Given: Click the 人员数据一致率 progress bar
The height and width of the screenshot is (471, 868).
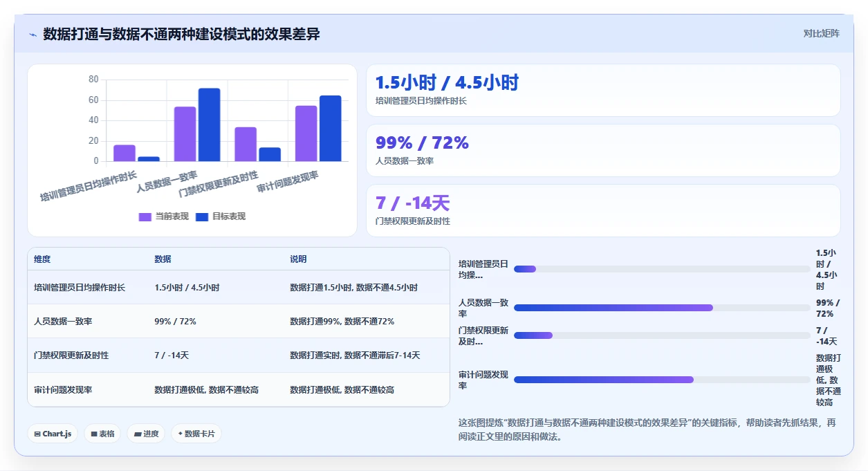Looking at the screenshot, I should click(662, 308).
